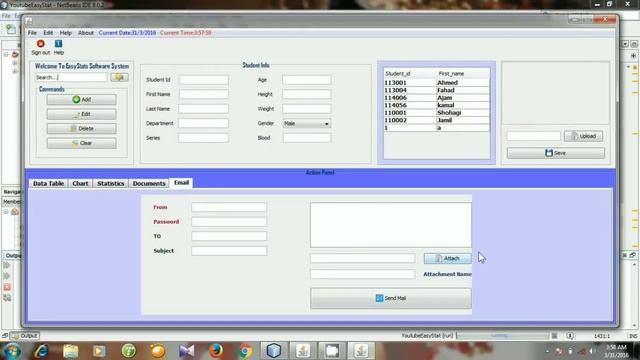The height and width of the screenshot is (360, 640).
Task: Click the email message body text area
Action: coord(391,225)
